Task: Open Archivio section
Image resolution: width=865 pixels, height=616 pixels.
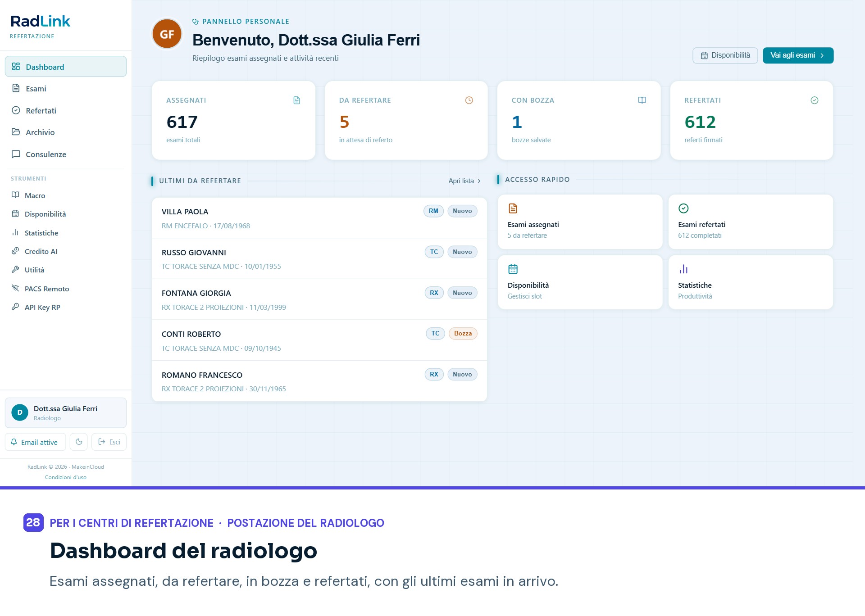Action: pos(66,132)
